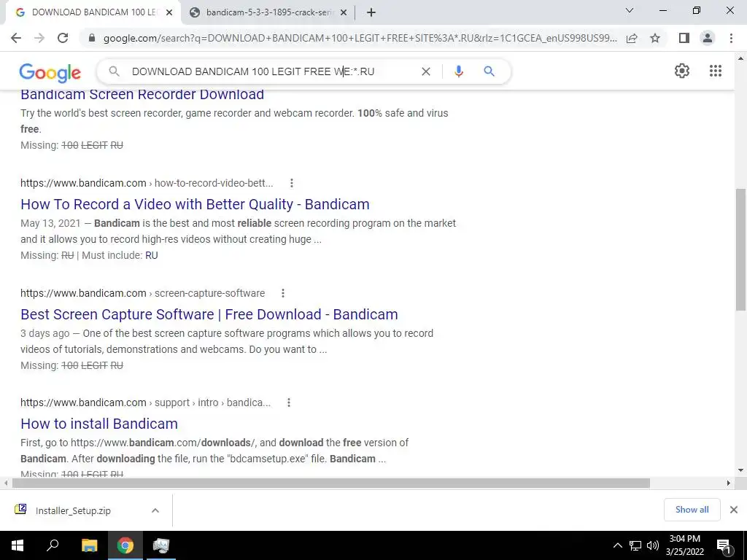Click Must include RU link
Screen dimensions: 747x560
pos(152,255)
